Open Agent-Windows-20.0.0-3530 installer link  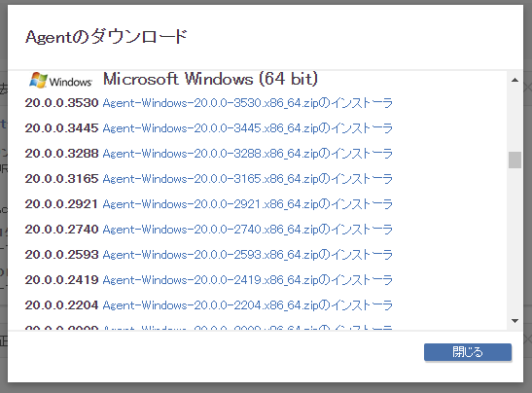(x=247, y=103)
